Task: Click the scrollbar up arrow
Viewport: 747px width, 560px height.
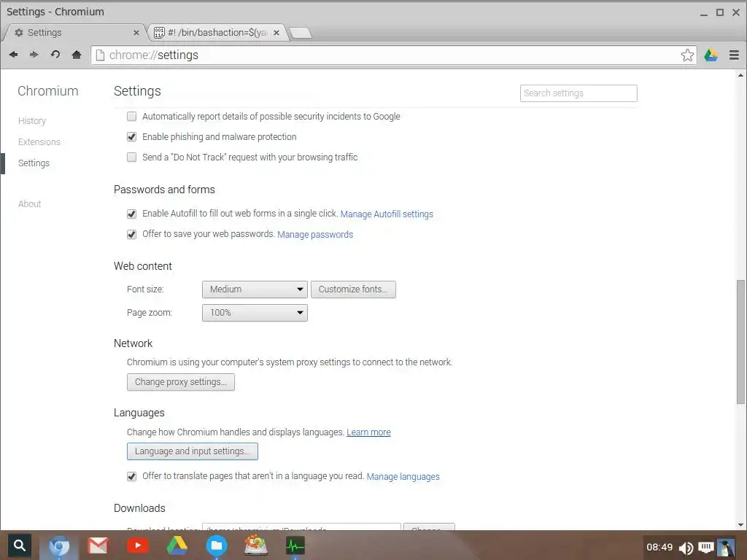Action: (x=740, y=75)
